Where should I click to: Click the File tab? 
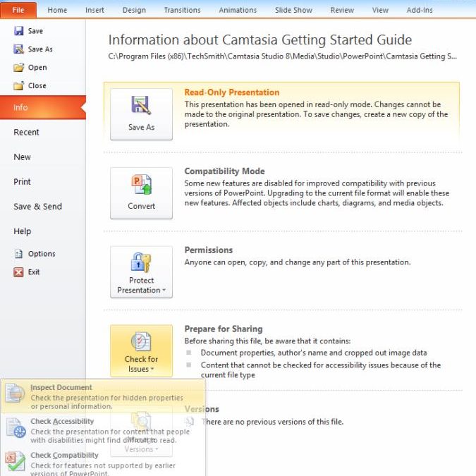click(18, 10)
